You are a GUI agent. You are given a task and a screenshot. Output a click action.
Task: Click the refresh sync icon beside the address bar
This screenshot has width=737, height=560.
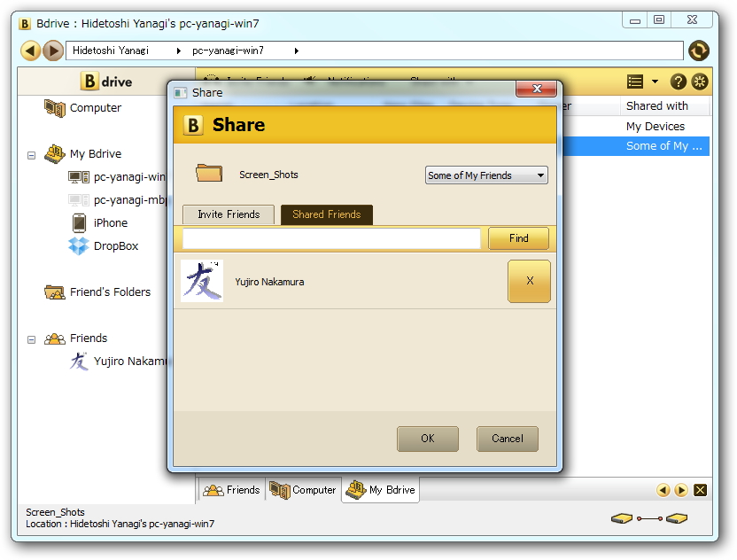(699, 51)
